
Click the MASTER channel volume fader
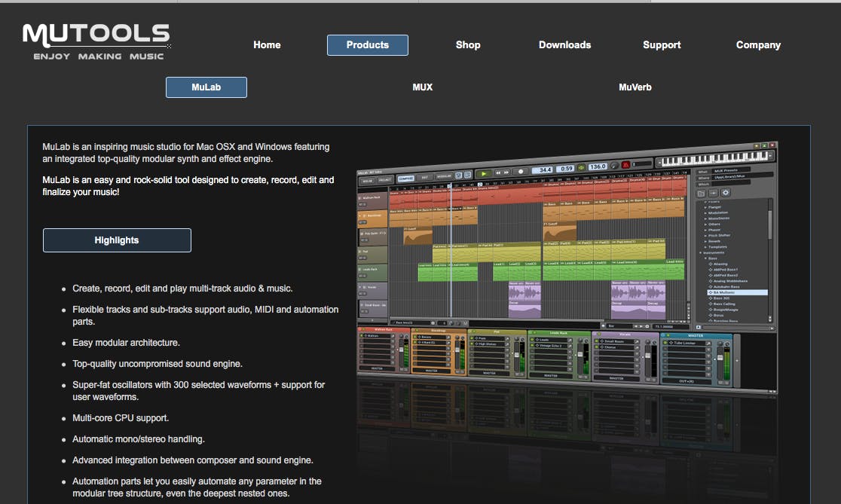coord(720,357)
